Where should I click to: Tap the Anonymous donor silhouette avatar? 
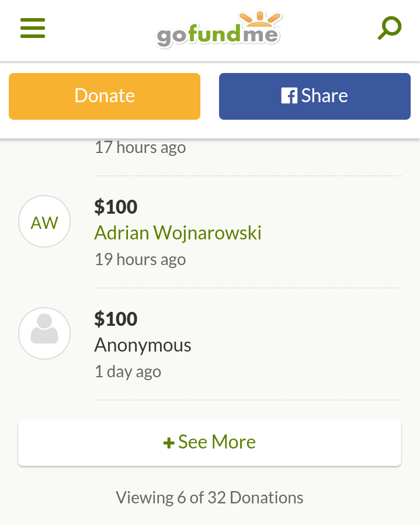[x=44, y=333]
